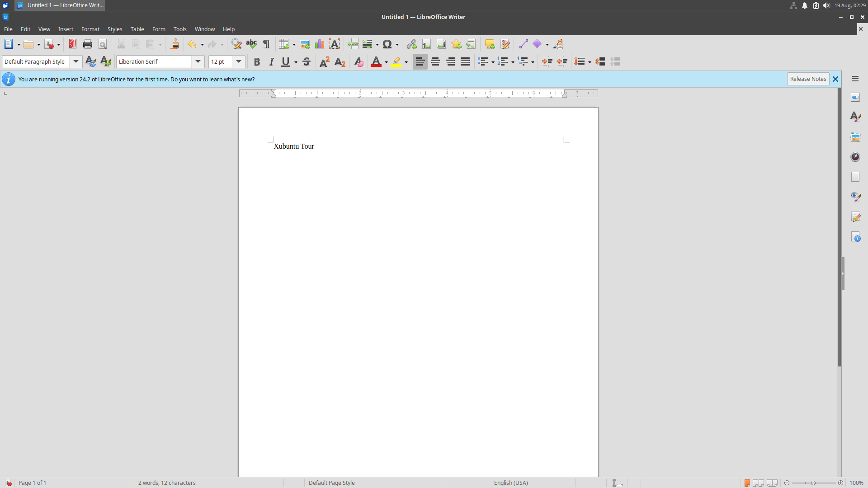Click the Check Spelling icon
The height and width of the screenshot is (488, 868).
point(251,44)
